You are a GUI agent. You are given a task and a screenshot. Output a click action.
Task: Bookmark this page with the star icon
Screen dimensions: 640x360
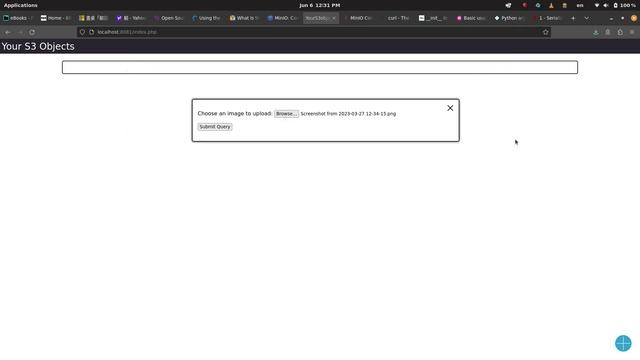click(x=545, y=32)
